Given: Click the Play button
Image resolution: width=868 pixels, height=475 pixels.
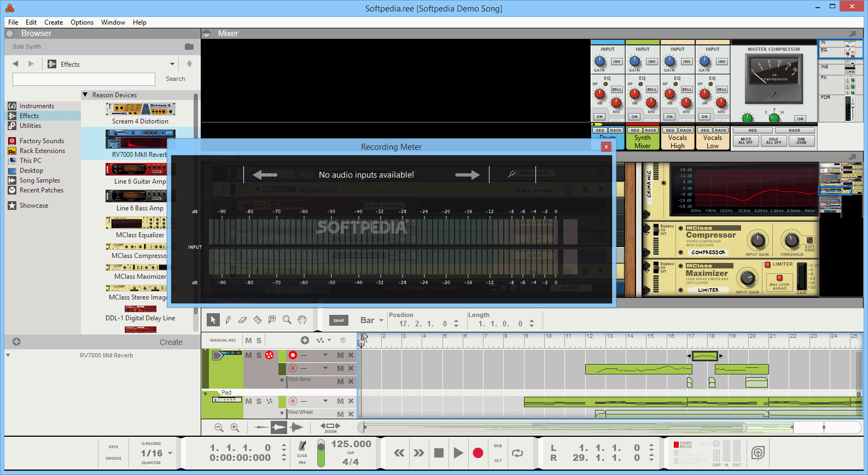Looking at the screenshot, I should (x=458, y=453).
